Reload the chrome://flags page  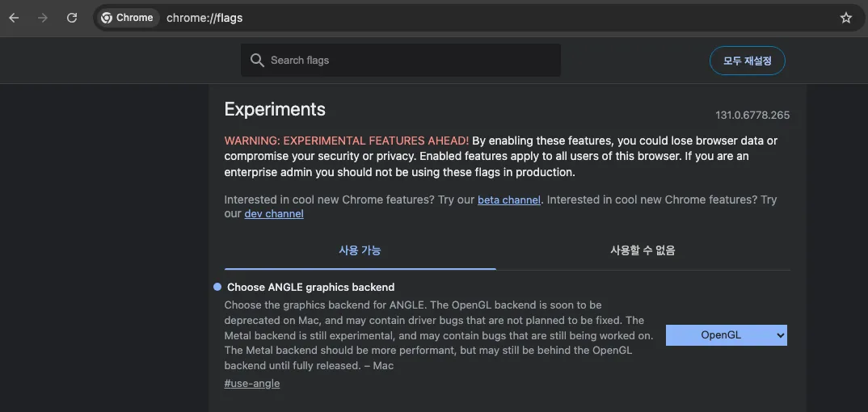coord(72,18)
